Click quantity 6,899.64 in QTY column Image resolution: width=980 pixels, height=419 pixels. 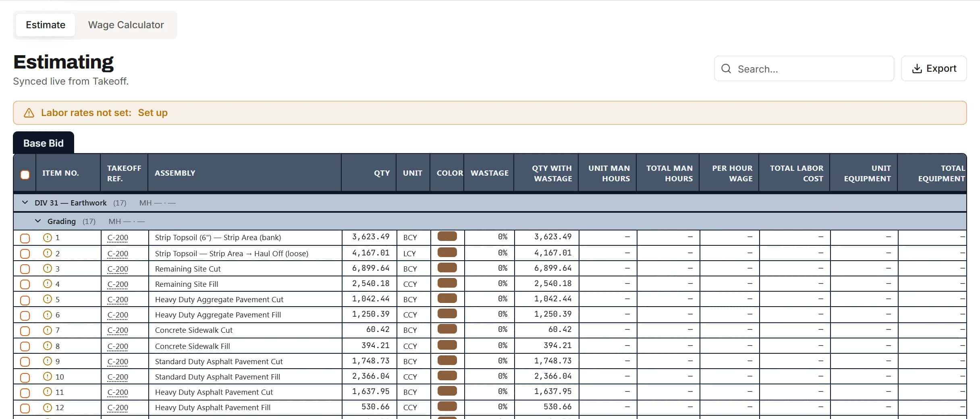[371, 268]
